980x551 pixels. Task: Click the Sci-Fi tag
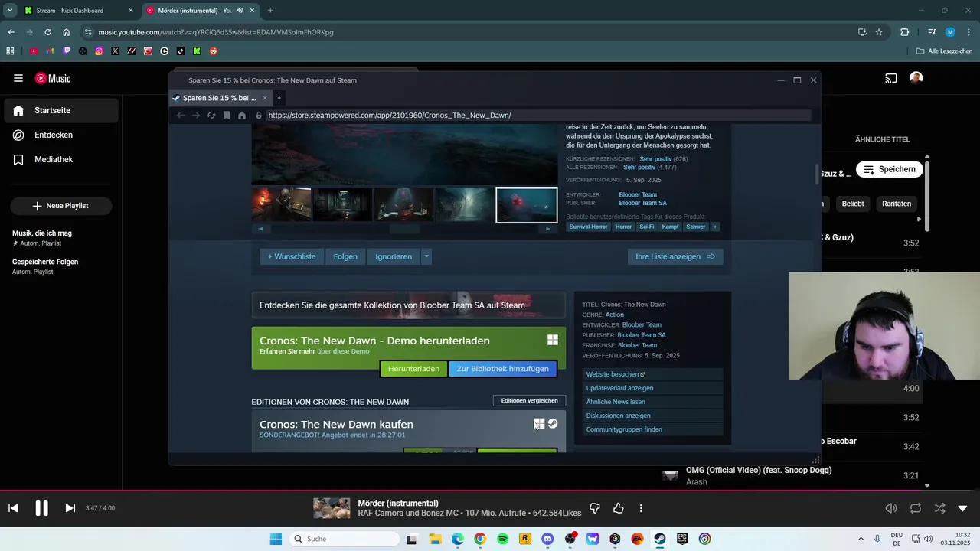click(647, 227)
